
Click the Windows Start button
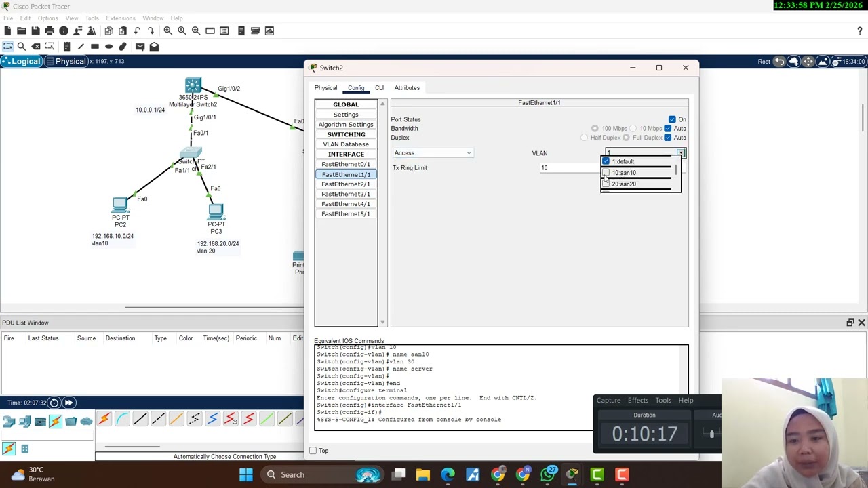pos(245,474)
